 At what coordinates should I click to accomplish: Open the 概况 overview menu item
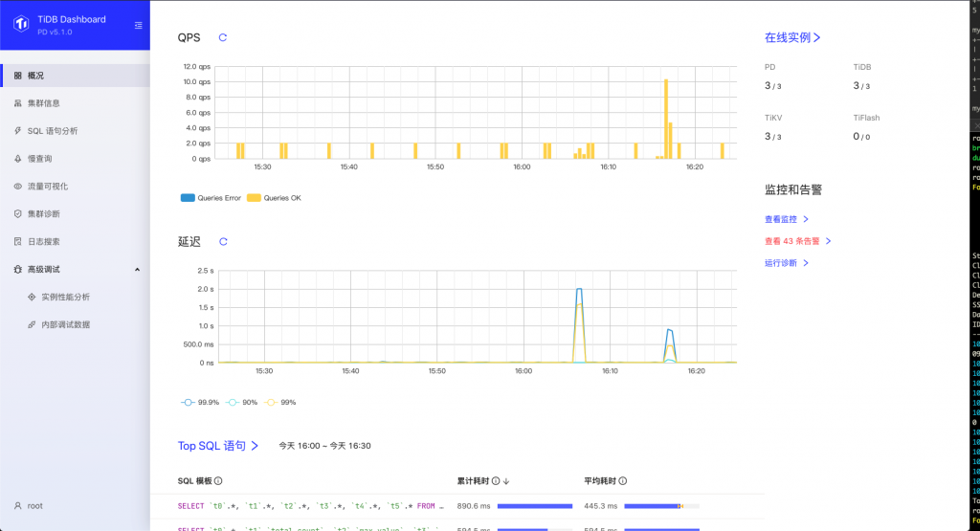click(75, 76)
